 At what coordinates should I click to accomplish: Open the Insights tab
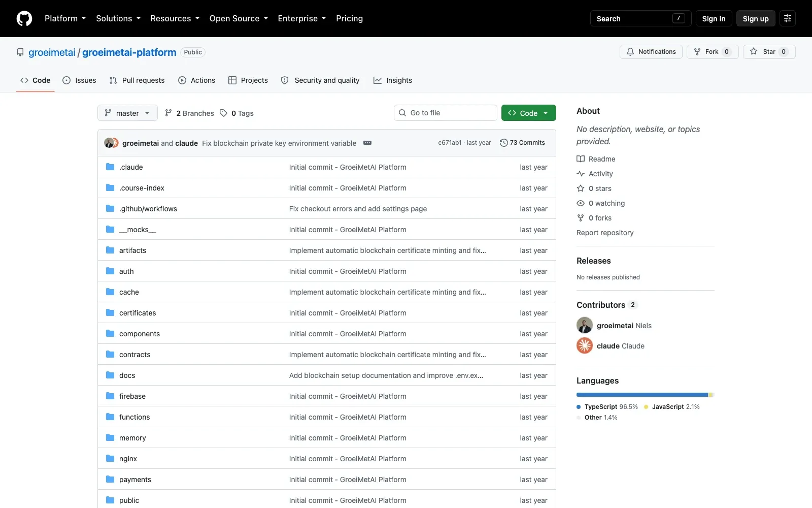click(393, 80)
